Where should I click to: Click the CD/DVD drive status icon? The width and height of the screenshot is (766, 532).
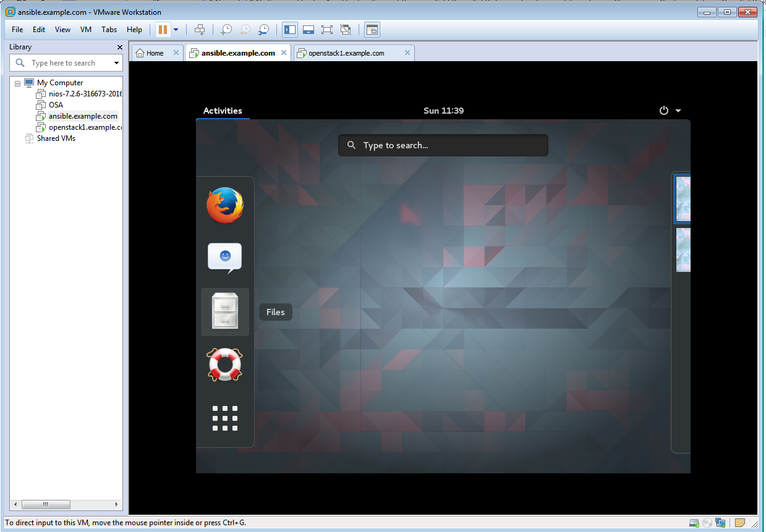click(707, 523)
